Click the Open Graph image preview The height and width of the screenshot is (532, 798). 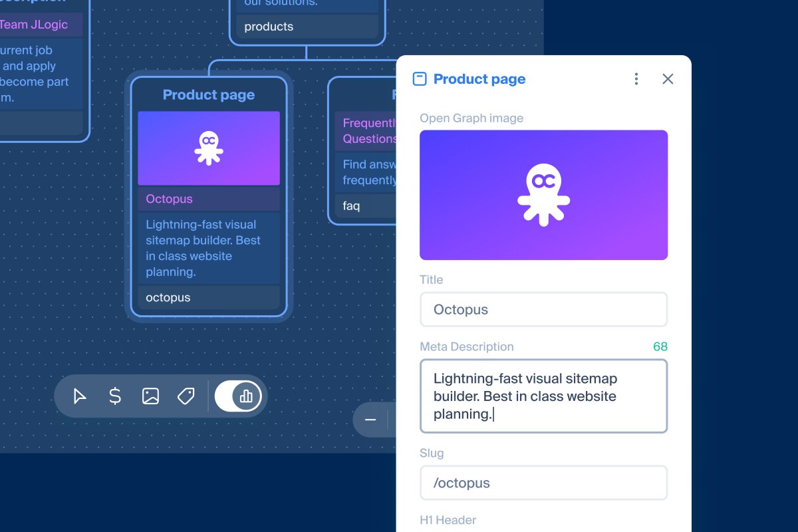[543, 194]
